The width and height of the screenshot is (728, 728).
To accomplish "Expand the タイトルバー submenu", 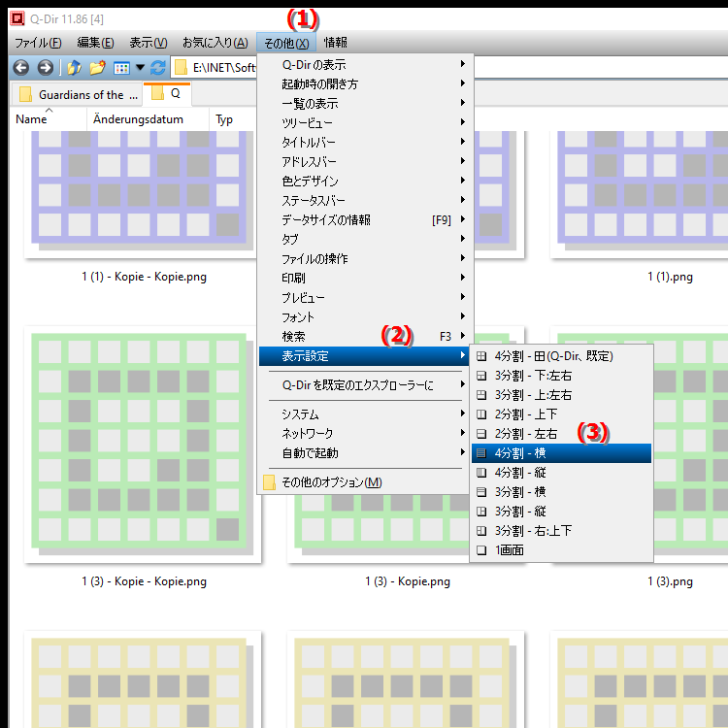I will tap(366, 143).
